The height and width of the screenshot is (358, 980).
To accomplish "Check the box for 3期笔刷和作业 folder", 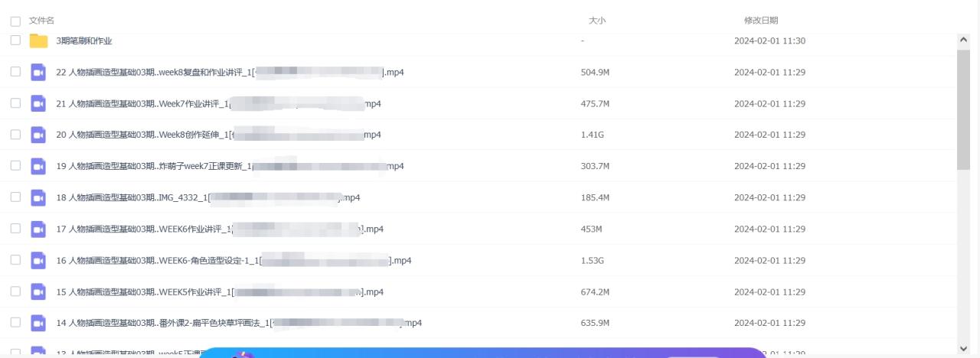I will point(15,40).
